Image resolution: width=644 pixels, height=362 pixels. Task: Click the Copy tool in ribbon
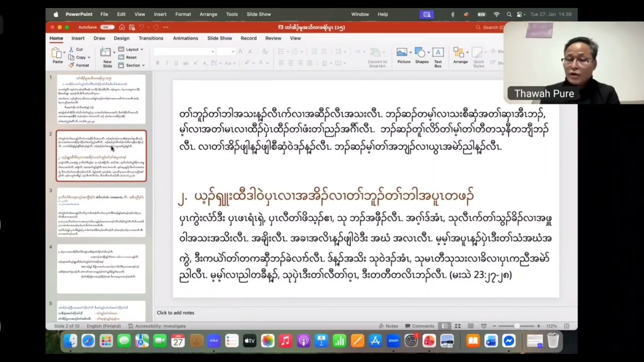[77, 57]
